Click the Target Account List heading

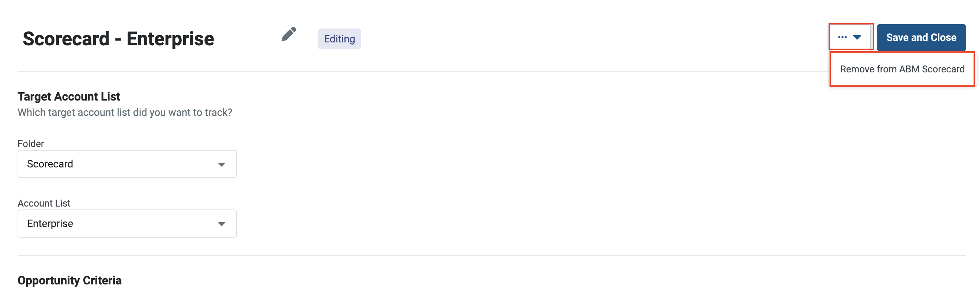click(x=69, y=97)
